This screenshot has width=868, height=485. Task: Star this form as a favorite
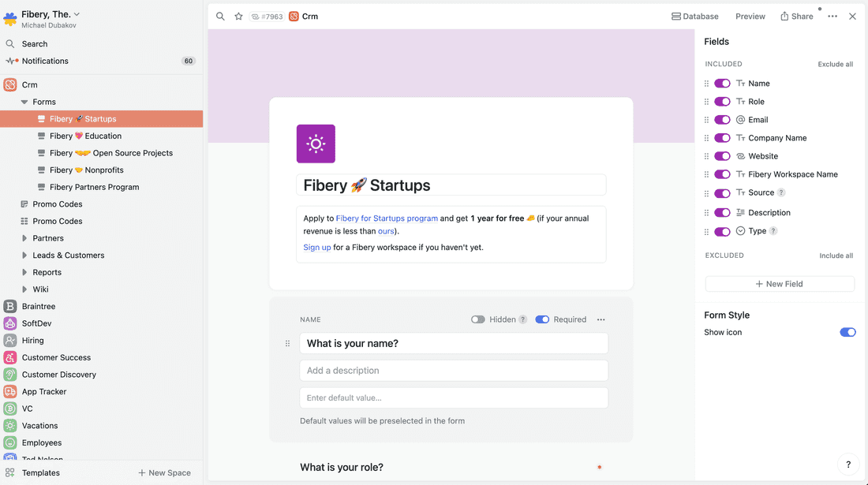click(x=238, y=16)
